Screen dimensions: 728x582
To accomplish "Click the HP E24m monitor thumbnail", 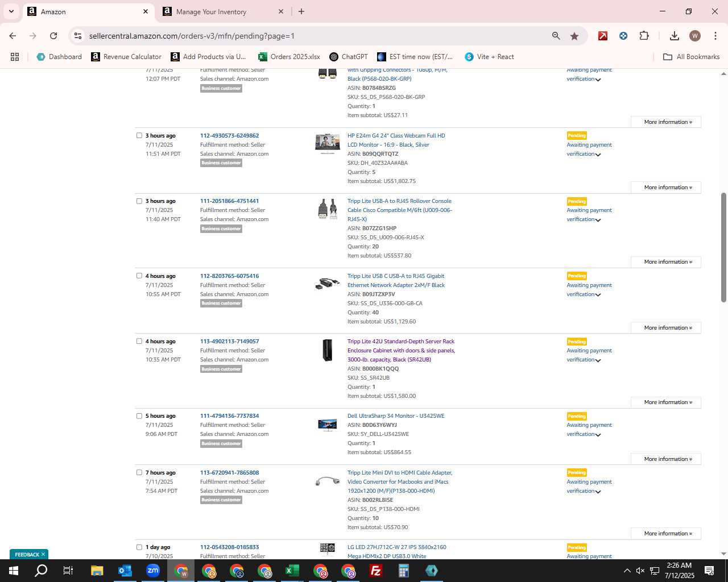I will [327, 144].
